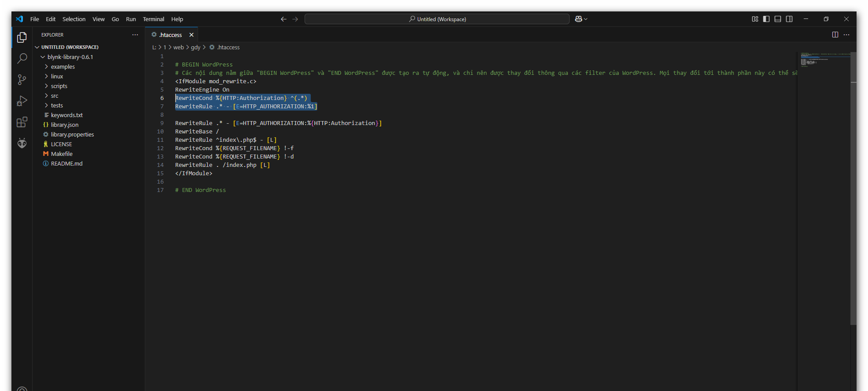This screenshot has width=868, height=391.
Task: Expand the examples folder
Action: click(x=89, y=66)
